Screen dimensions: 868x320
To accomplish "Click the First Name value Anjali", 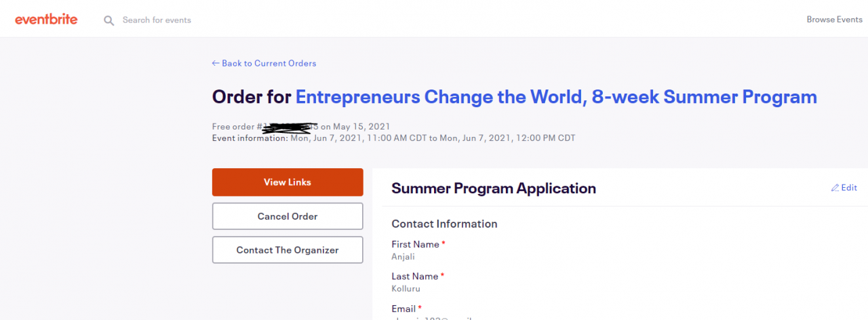I will tap(403, 257).
